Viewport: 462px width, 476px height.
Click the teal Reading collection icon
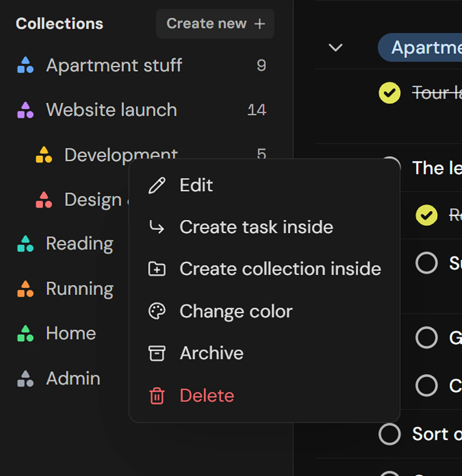pos(25,243)
